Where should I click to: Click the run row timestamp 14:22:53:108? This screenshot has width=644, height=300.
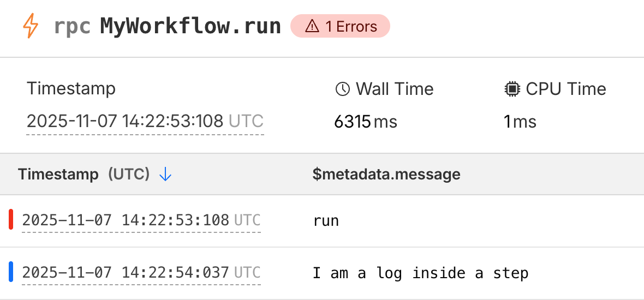coord(126,220)
